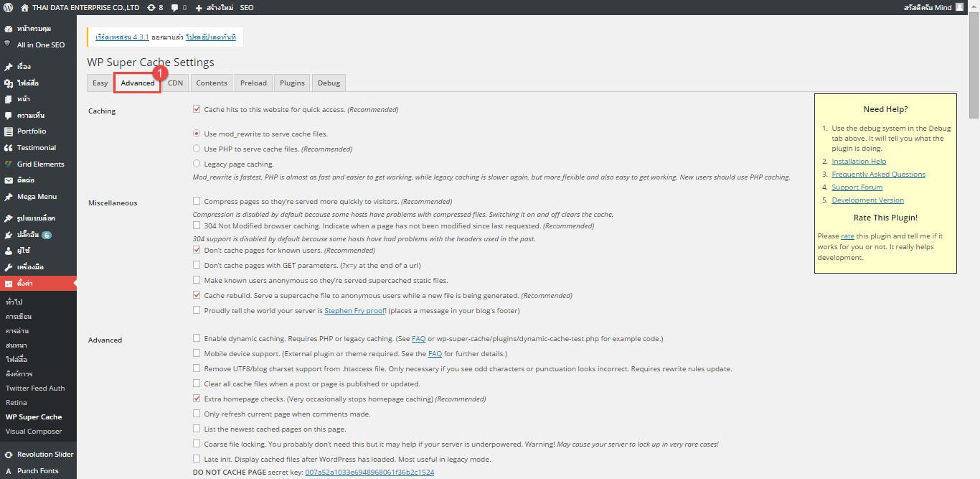This screenshot has width=980, height=479.
Task: Click the posts pin icon in sidebar
Action: pyautogui.click(x=9, y=67)
